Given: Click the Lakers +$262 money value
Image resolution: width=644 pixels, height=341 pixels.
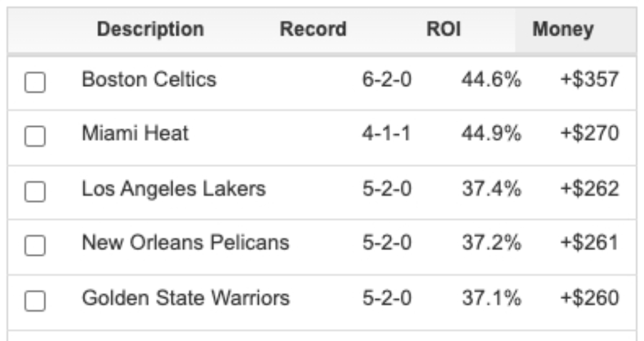Looking at the screenshot, I should [590, 189].
